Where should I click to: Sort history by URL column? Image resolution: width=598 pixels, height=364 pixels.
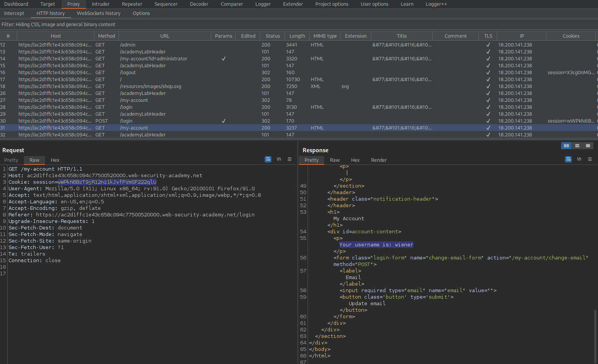[165, 36]
